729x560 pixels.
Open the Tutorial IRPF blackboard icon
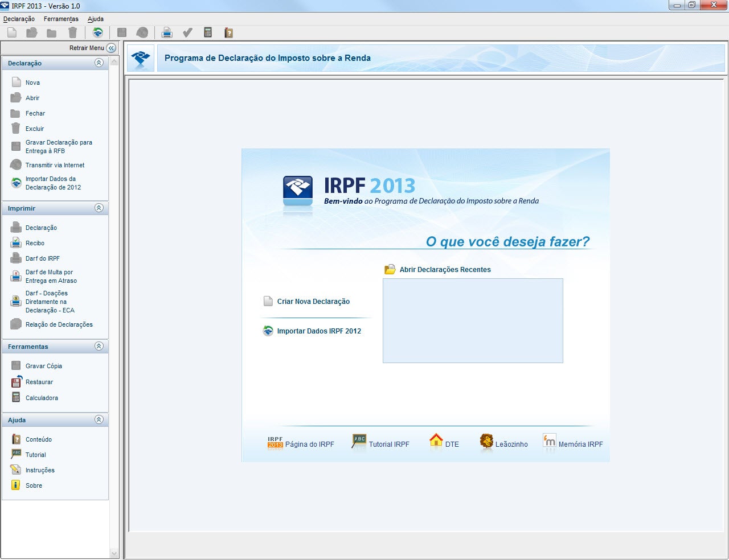[x=359, y=441]
